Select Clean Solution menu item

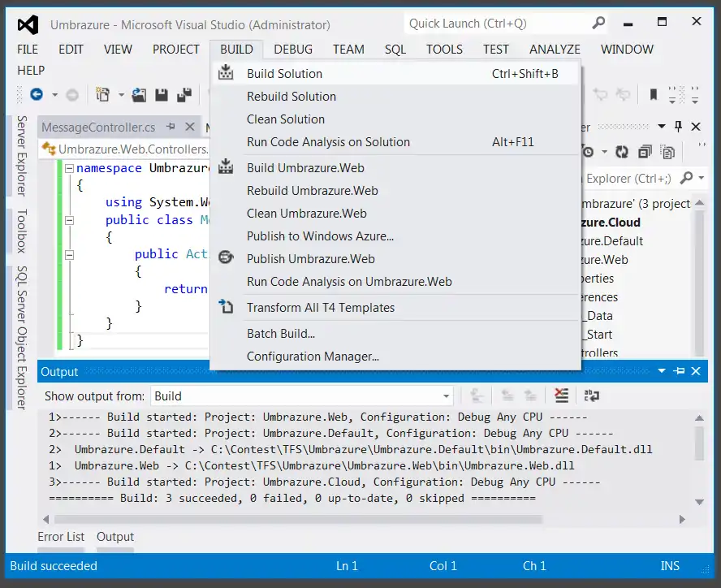click(395, 119)
